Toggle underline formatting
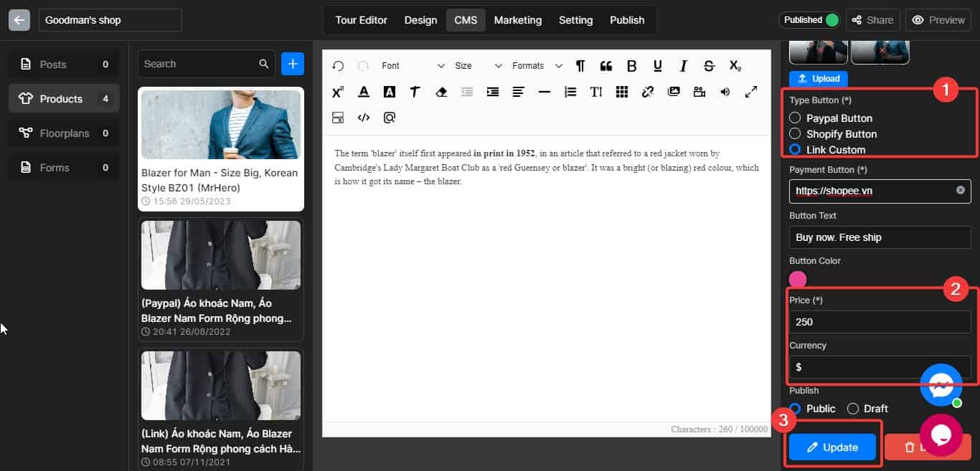The height and width of the screenshot is (471, 980). 658,66
